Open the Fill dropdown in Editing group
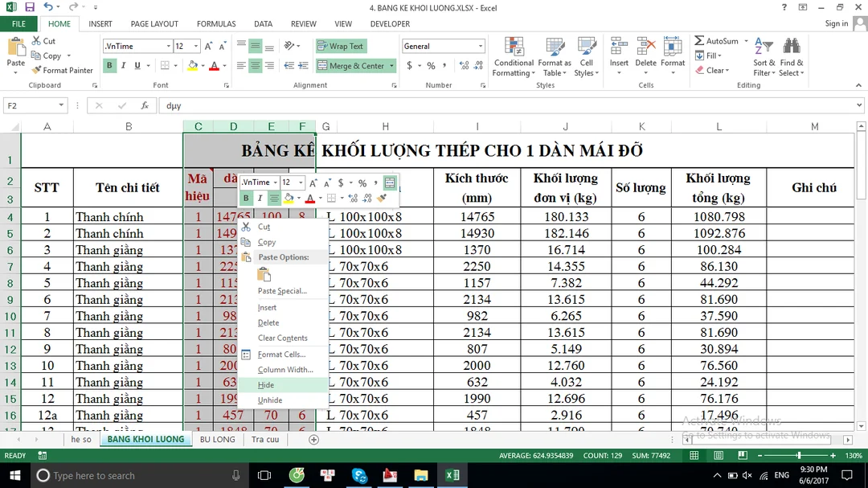 click(709, 55)
